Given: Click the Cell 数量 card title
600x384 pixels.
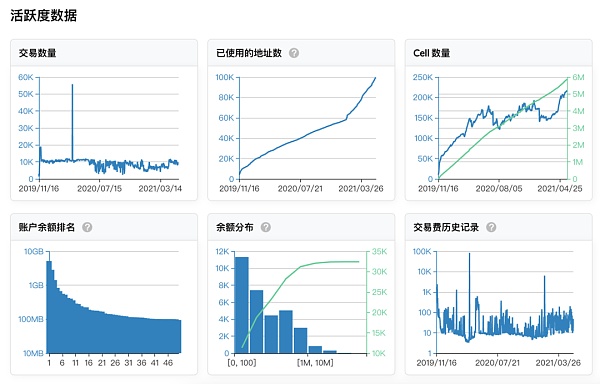Looking at the screenshot, I should click(x=432, y=53).
